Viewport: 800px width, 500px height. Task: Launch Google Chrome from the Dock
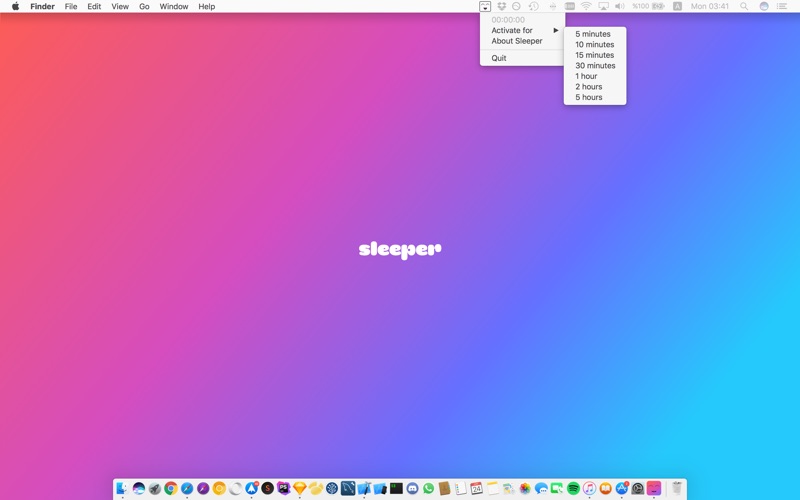170,488
